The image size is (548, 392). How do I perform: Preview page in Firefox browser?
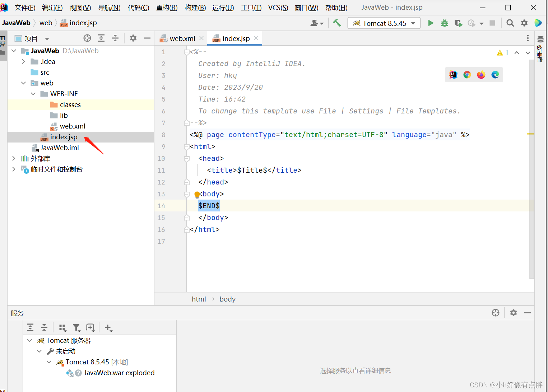coord(481,75)
